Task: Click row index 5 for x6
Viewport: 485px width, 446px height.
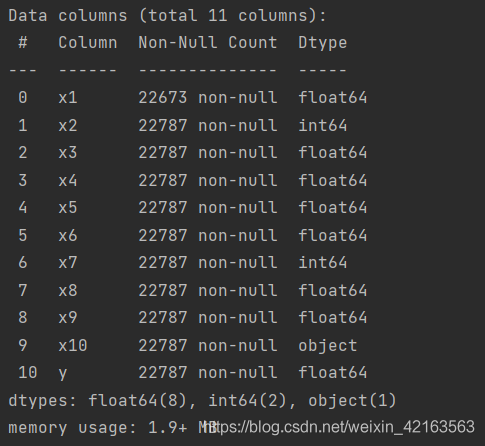Action: click(x=23, y=235)
